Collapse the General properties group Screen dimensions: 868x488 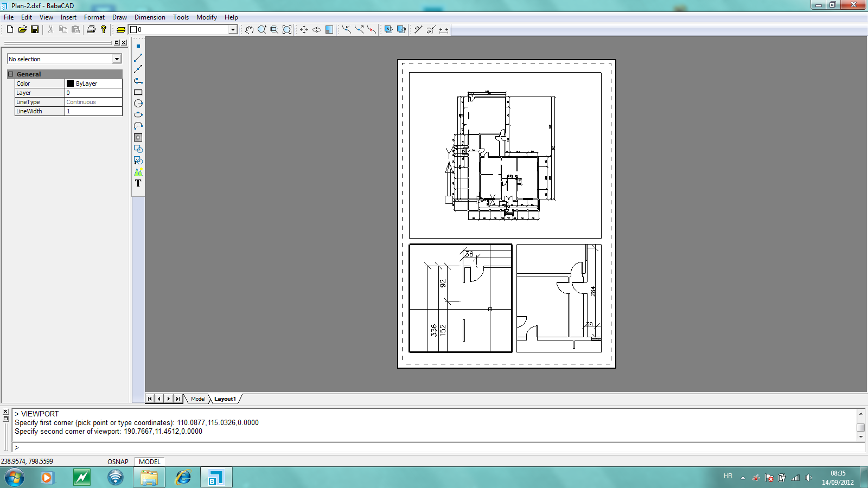coord(10,74)
